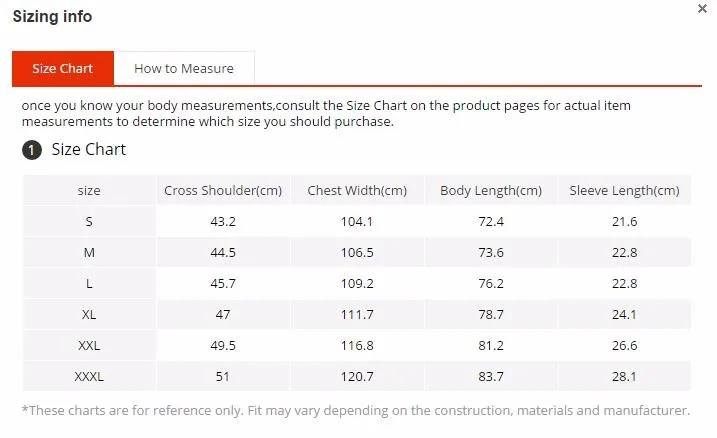Click the size column header
Image resolution: width=717 pixels, height=438 pixels.
[x=89, y=191]
